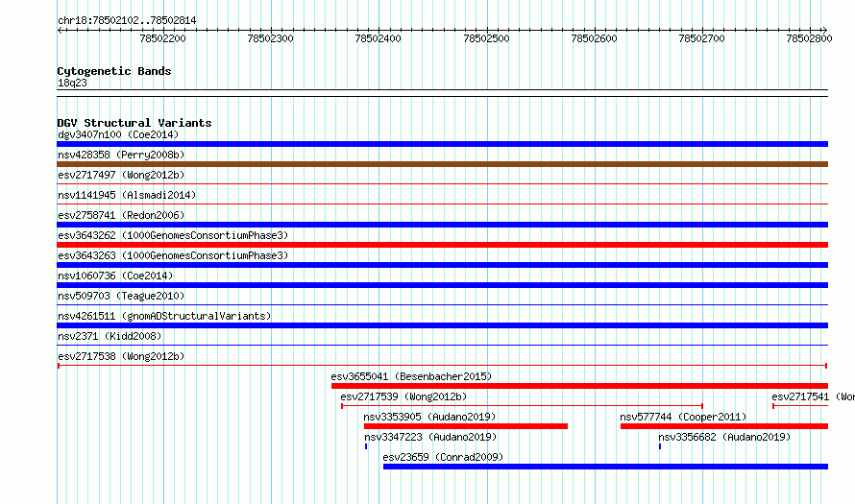
Task: Click the esv2717538 (Wong2012b) label
Action: [121, 356]
